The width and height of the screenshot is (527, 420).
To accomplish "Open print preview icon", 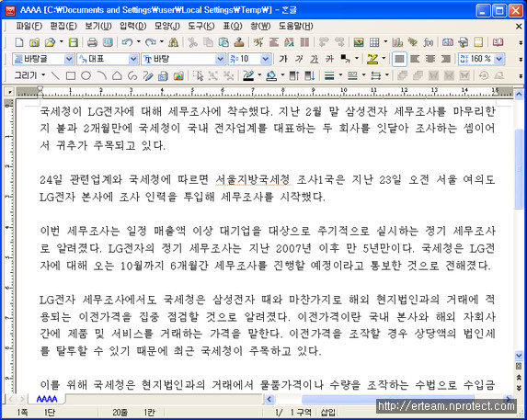I will pyautogui.click(x=108, y=42).
